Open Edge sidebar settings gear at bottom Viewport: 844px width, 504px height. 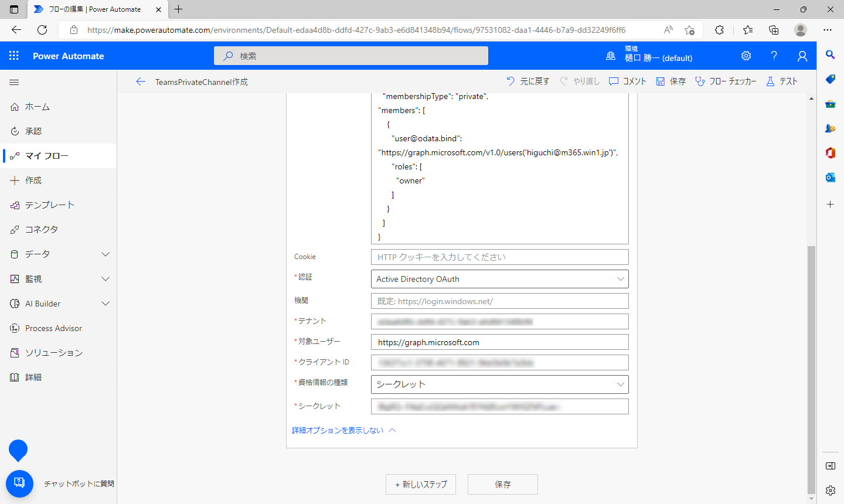(x=831, y=491)
